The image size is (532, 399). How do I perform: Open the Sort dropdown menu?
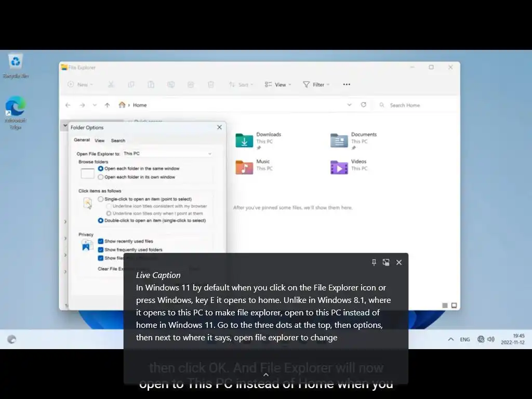pos(241,85)
